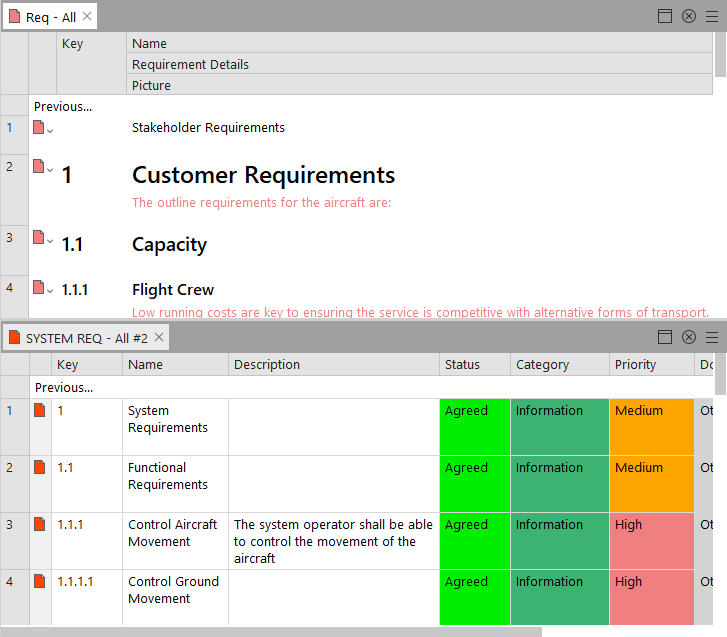Click the maximize icon of SYSTEM REQ panel
The height and width of the screenshot is (637, 727).
[665, 337]
